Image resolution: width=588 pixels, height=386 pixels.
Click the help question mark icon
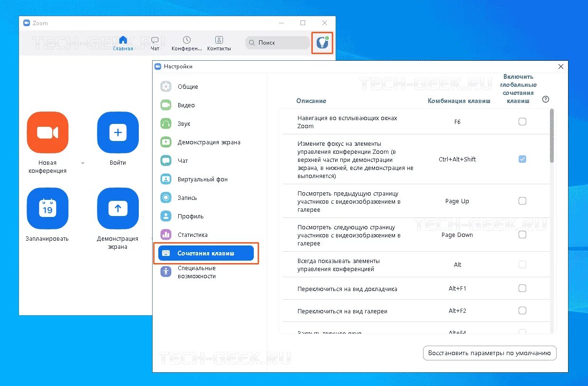coord(546,99)
